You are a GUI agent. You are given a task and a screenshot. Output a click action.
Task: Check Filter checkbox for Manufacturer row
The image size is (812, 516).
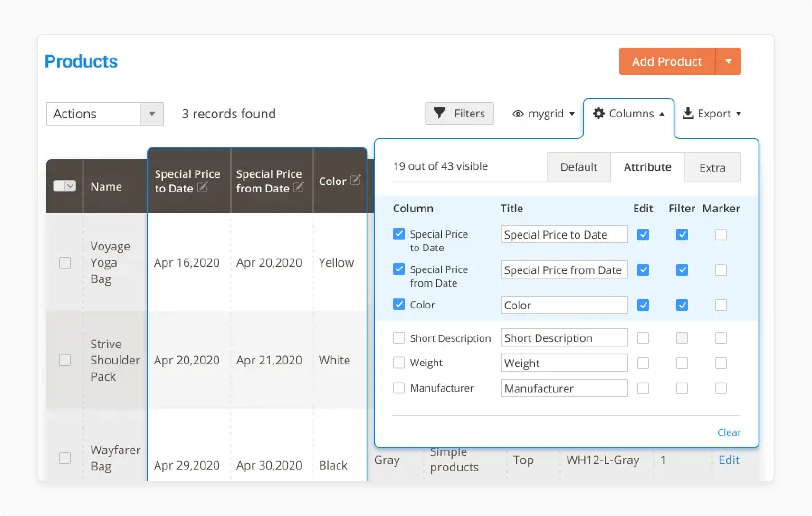pos(682,388)
